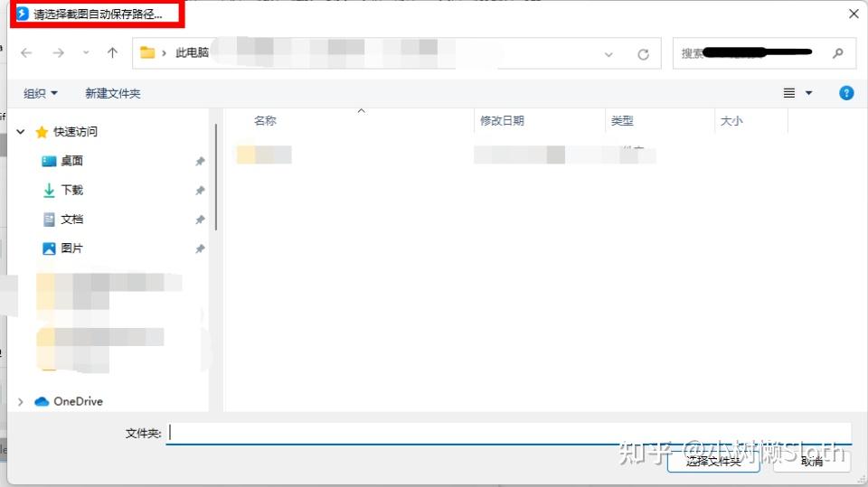Screen dimensions: 868x487
Task: Open the blue help question mark
Action: point(846,93)
